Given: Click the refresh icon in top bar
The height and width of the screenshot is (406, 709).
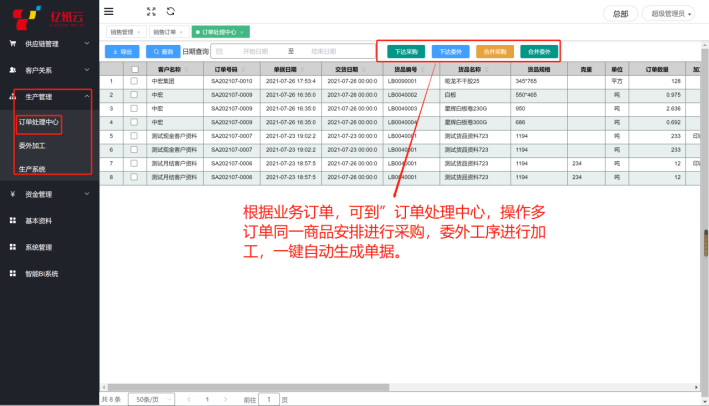Looking at the screenshot, I should coord(170,12).
